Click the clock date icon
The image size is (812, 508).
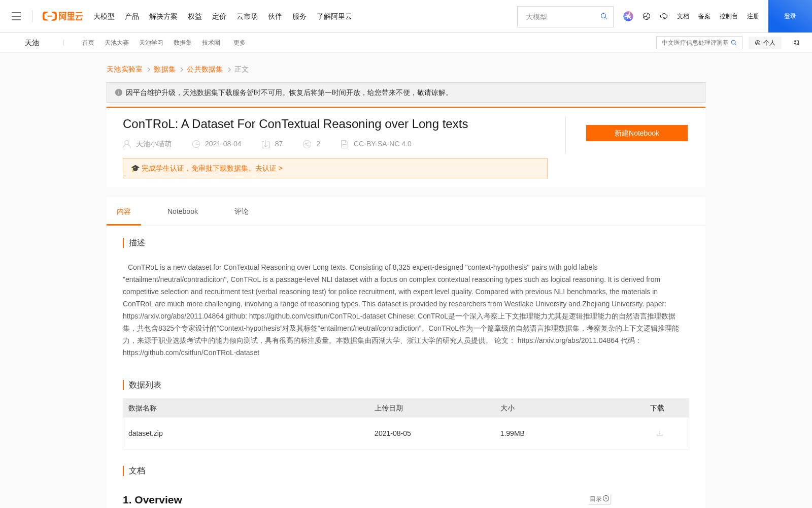[x=196, y=144]
